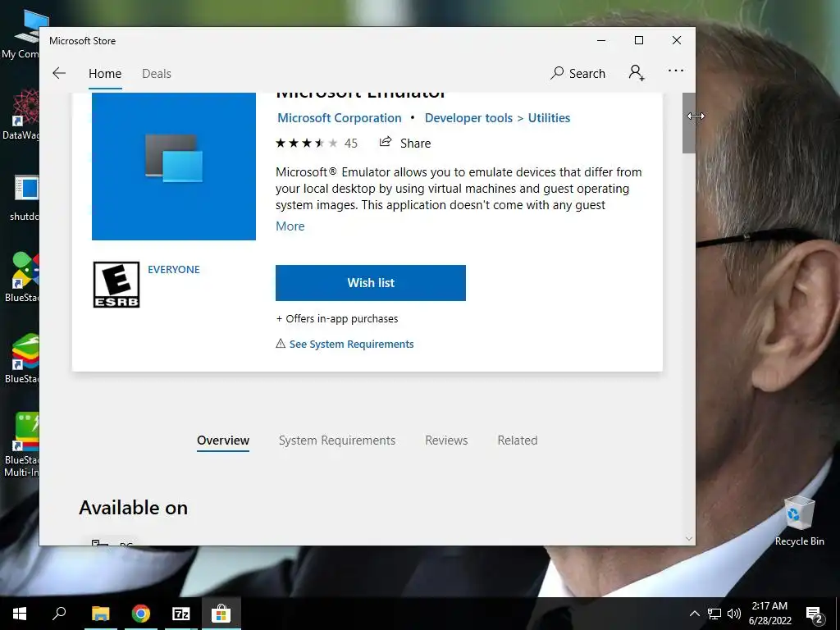Select the BlueStacks desktop shortcut with colorful pinwheel icon
The image size is (840, 630).
(x=21, y=277)
